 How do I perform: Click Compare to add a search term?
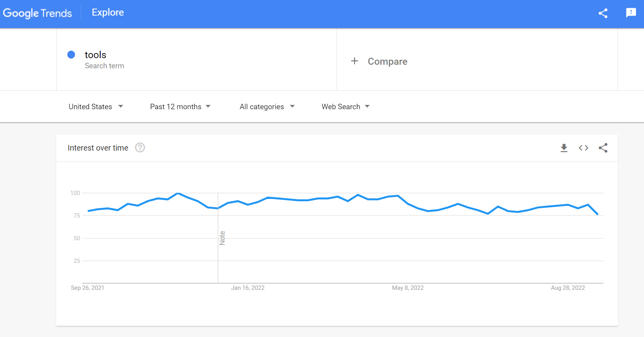[x=388, y=61]
